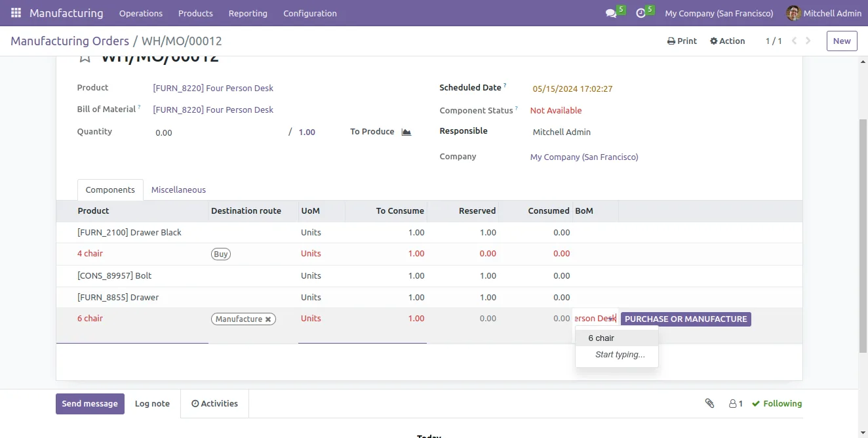Click the Buy route tag
868x438 pixels.
click(221, 254)
